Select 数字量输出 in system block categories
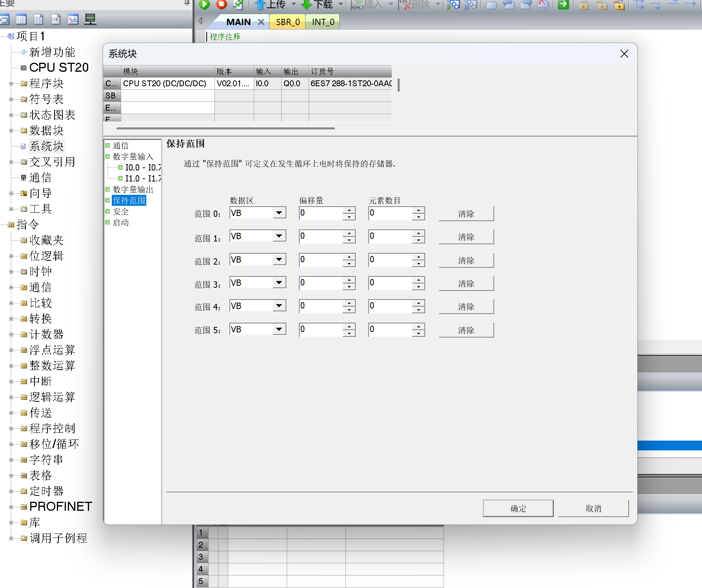702x588 pixels. click(x=133, y=190)
